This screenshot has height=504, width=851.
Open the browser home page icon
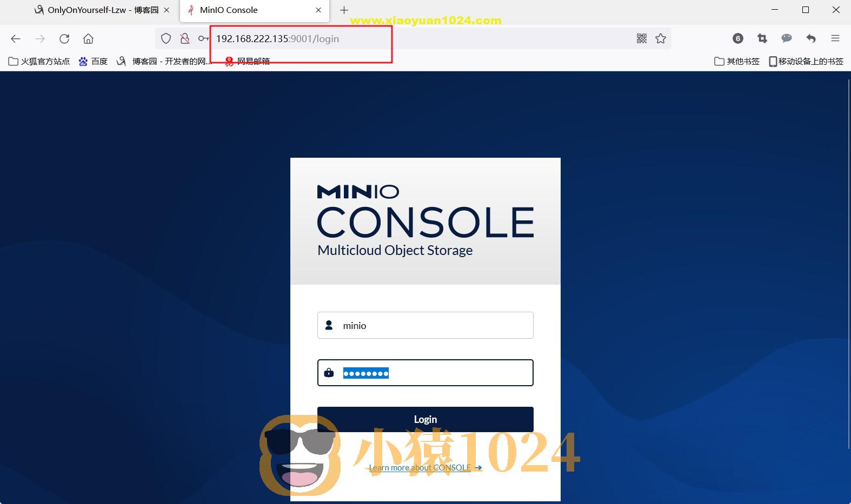(88, 38)
